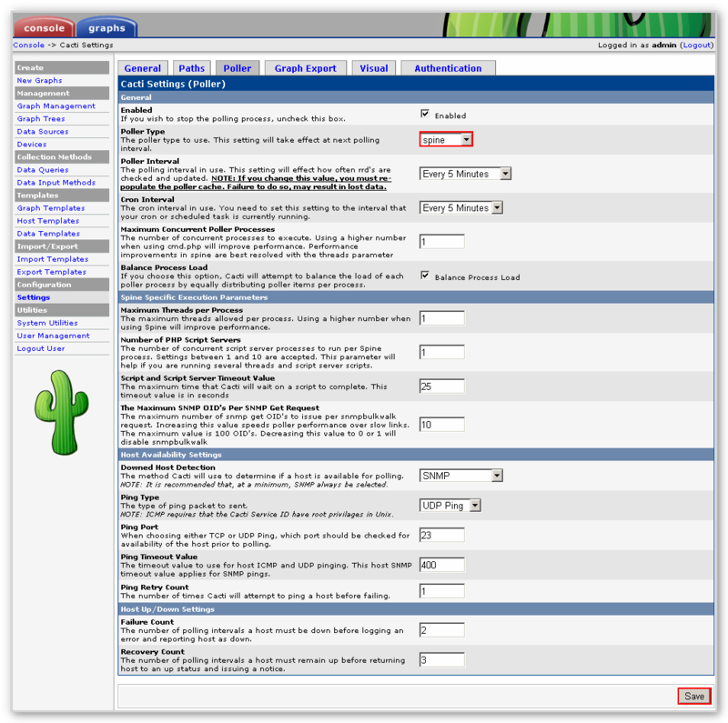Select the Poller settings tab
The image size is (728, 723).
coord(238,68)
